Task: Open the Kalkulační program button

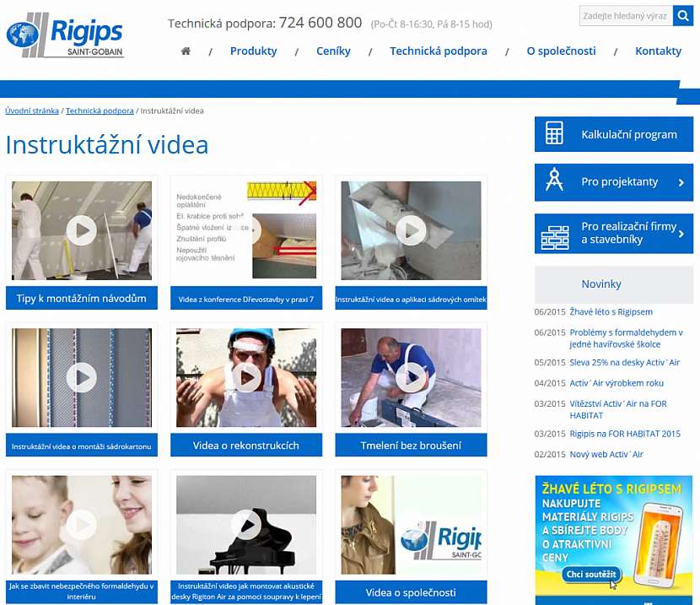Action: tap(614, 134)
